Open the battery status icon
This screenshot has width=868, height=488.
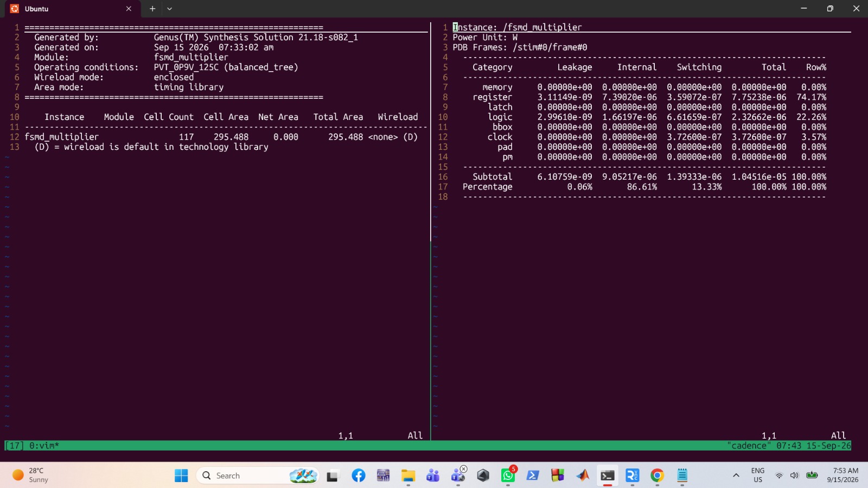point(812,476)
